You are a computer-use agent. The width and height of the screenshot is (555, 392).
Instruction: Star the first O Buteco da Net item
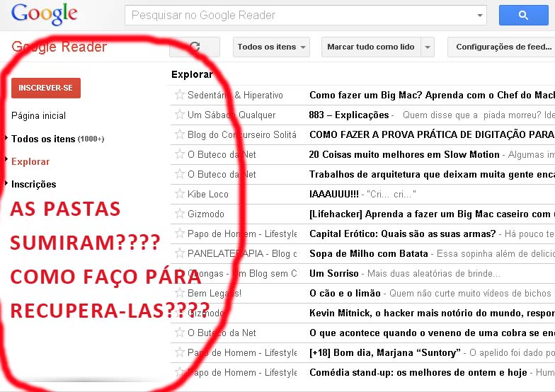pyautogui.click(x=180, y=154)
